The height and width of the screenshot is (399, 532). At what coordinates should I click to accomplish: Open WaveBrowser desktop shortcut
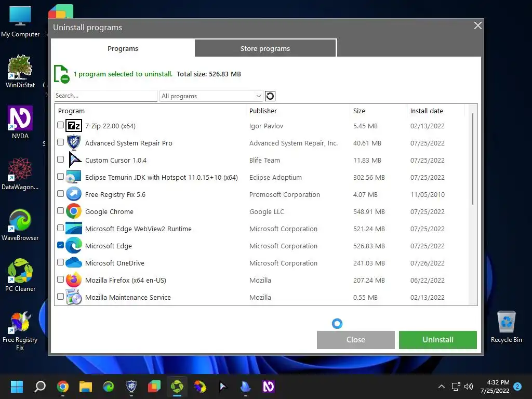pyautogui.click(x=20, y=224)
